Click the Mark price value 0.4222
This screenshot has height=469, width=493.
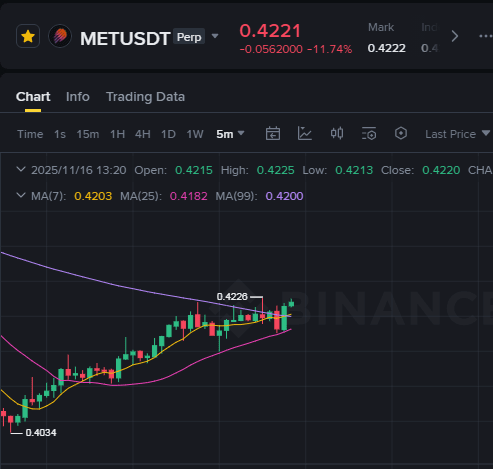(x=387, y=48)
